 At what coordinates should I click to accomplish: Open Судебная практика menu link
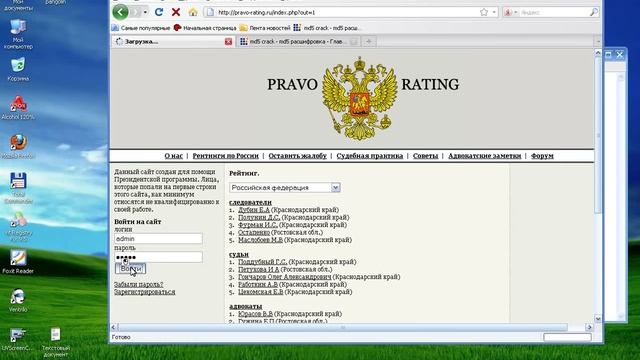[369, 156]
